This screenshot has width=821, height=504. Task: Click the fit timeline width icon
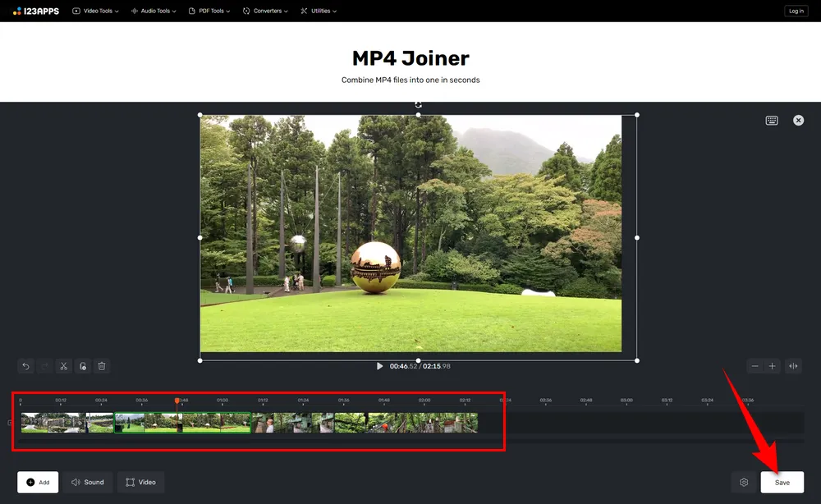pos(793,366)
